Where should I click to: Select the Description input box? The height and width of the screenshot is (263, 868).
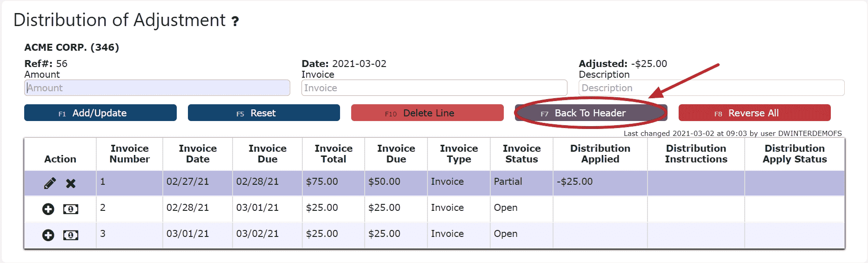(711, 88)
